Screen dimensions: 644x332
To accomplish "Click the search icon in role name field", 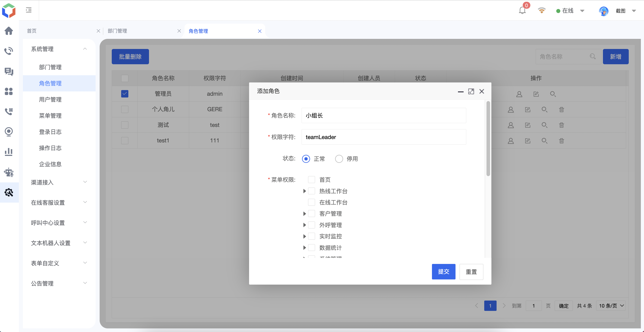I will coord(593,57).
